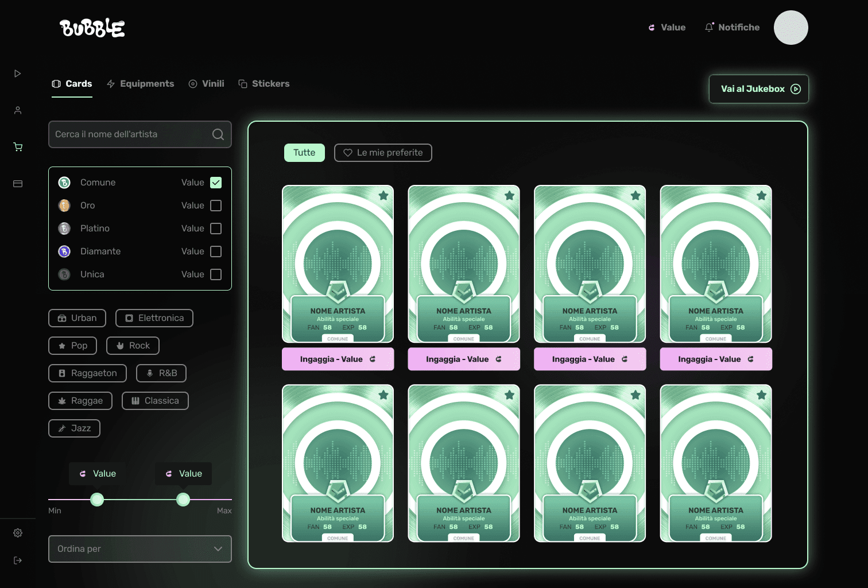
Task: Open settings gear in the sidebar
Action: 18,533
